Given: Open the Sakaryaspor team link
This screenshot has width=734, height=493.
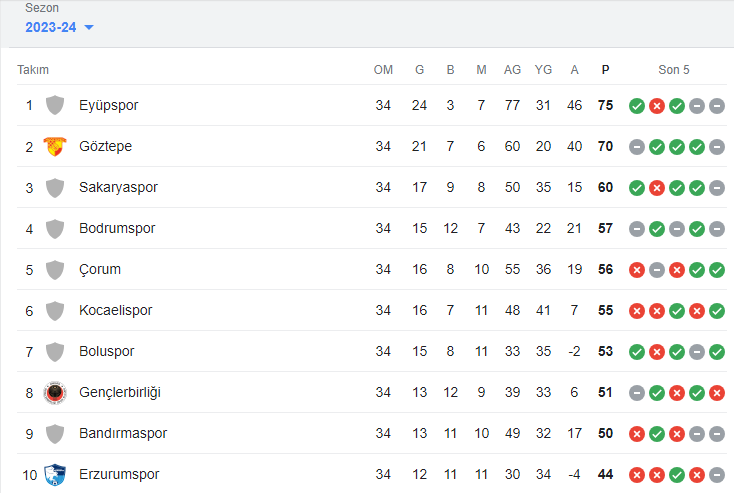Looking at the screenshot, I should 118,187.
